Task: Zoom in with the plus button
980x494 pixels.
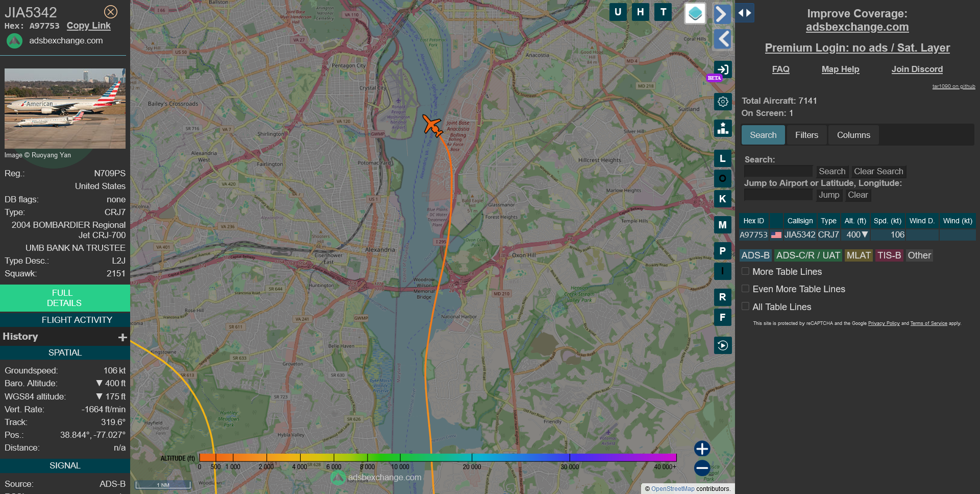Action: (702, 449)
